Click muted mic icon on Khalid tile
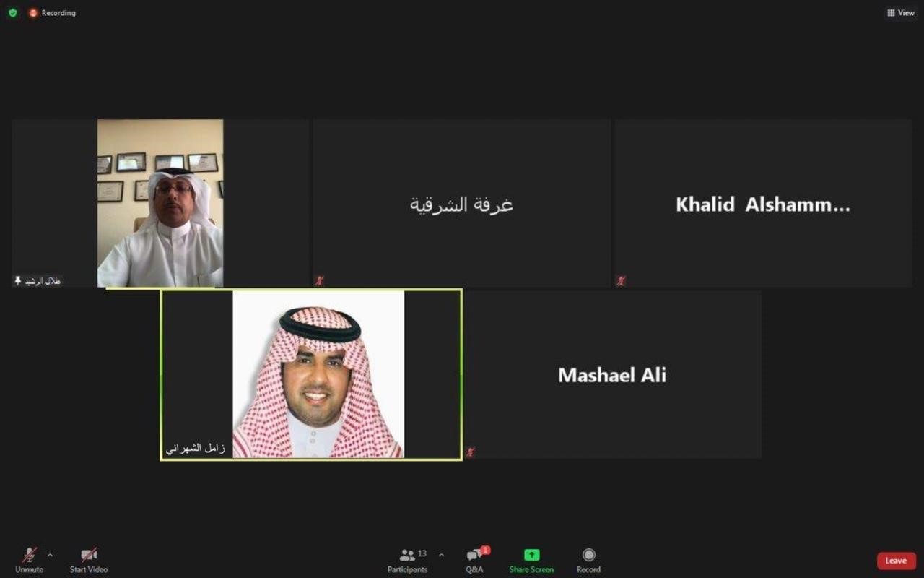 click(621, 280)
